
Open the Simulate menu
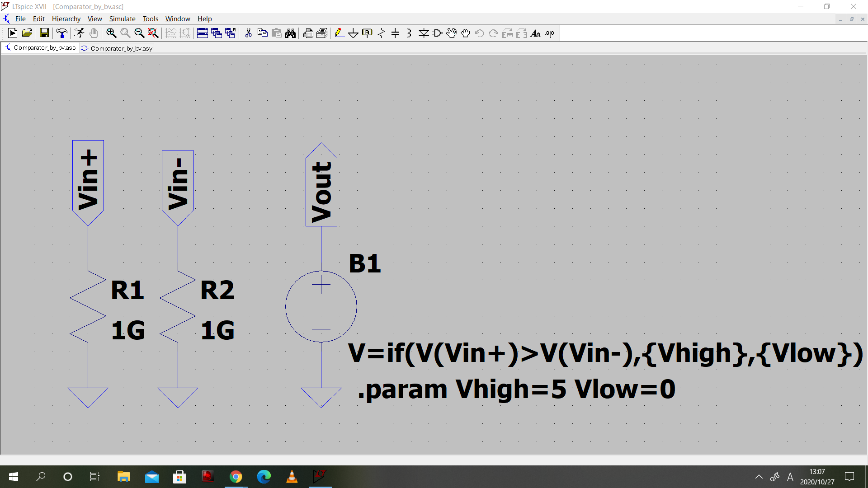coord(122,19)
